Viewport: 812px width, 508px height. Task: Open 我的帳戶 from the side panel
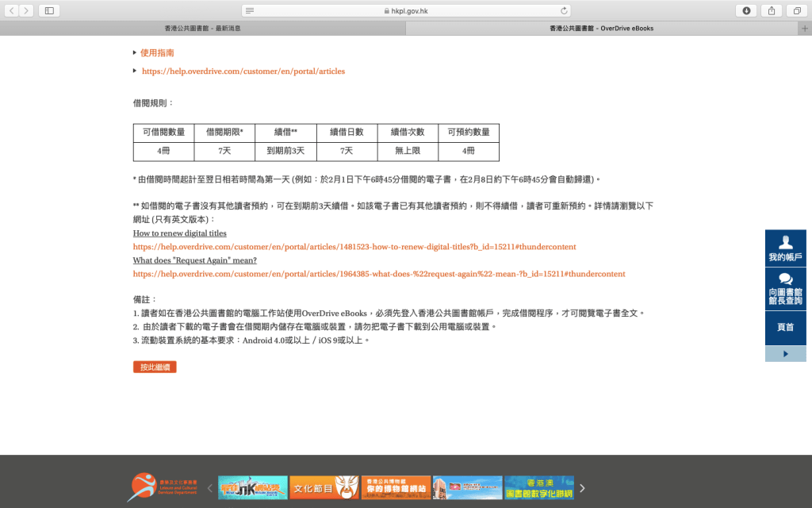pyautogui.click(x=785, y=248)
